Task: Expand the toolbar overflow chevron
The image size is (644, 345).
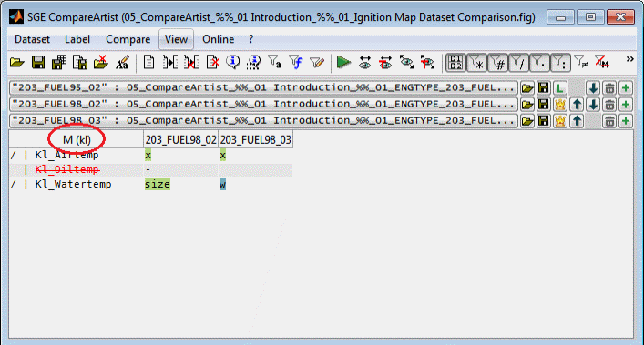Action: 629,59
